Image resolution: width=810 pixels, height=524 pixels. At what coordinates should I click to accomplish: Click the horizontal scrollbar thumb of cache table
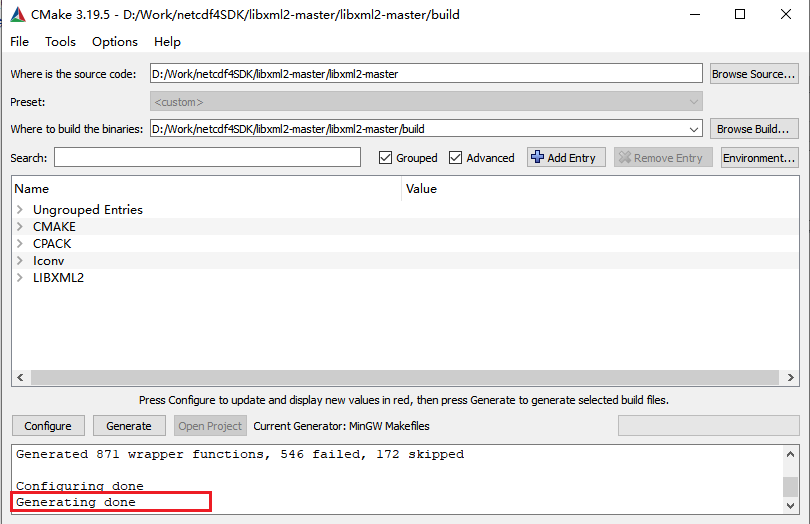click(404, 377)
